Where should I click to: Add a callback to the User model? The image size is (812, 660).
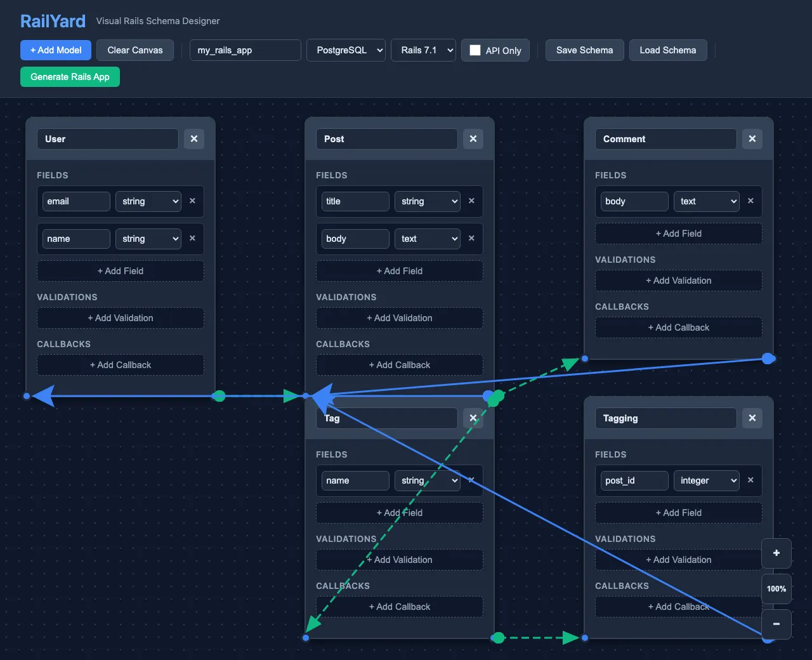click(x=121, y=365)
